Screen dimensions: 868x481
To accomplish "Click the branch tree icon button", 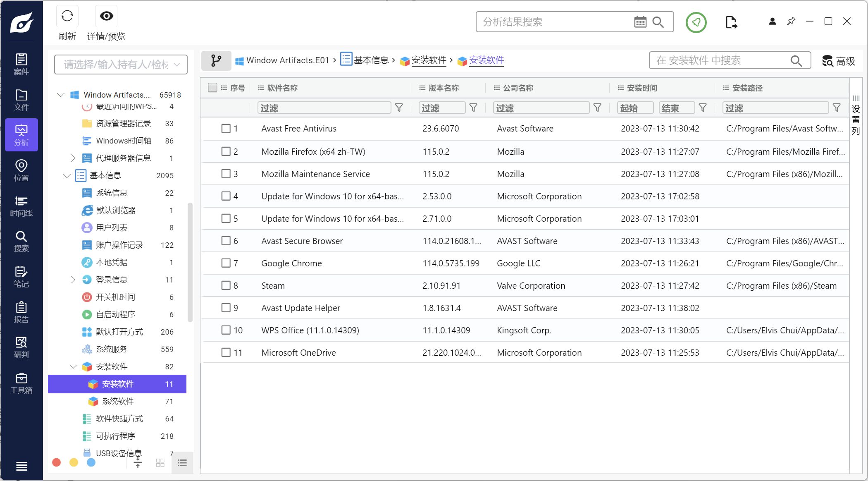I will click(216, 60).
